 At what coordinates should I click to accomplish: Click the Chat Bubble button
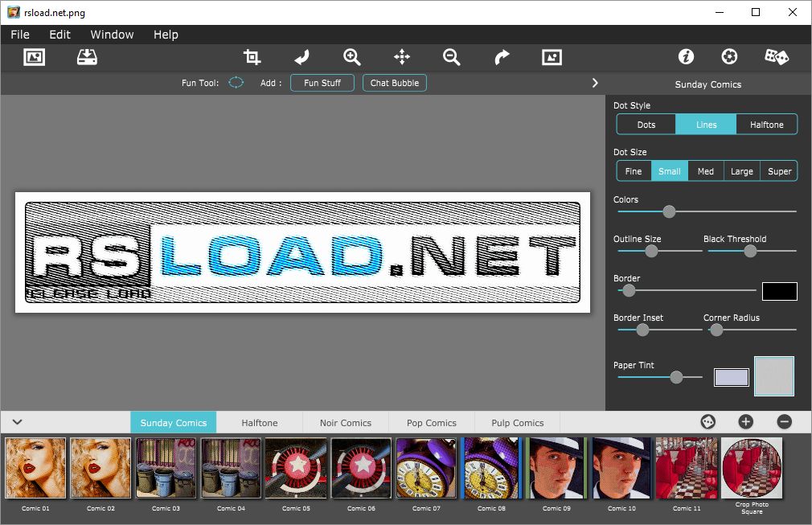[395, 83]
